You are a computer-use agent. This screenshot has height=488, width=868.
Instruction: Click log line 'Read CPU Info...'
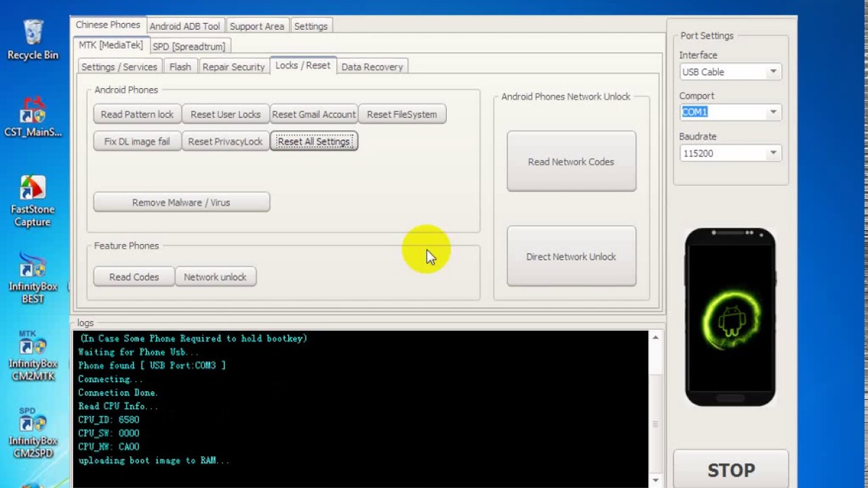coord(118,406)
